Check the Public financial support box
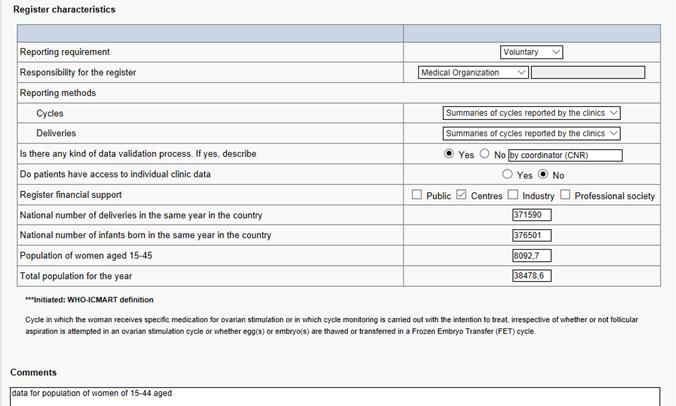676x406 pixels. (417, 194)
